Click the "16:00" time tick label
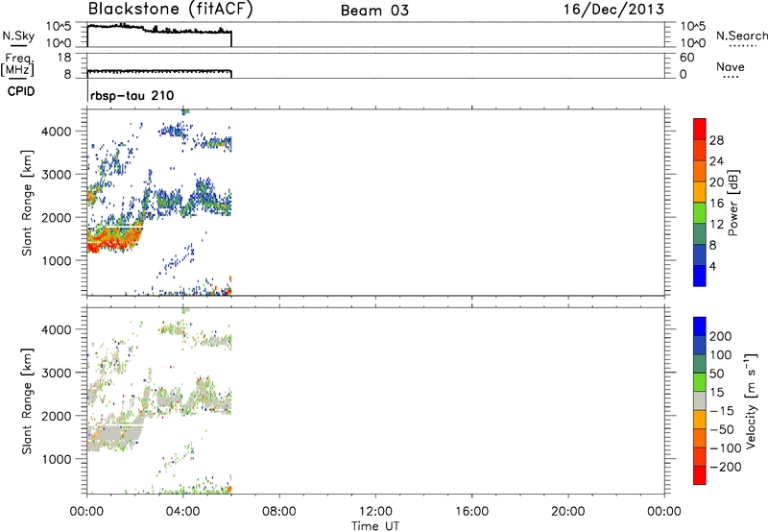768x532 pixels. click(471, 512)
